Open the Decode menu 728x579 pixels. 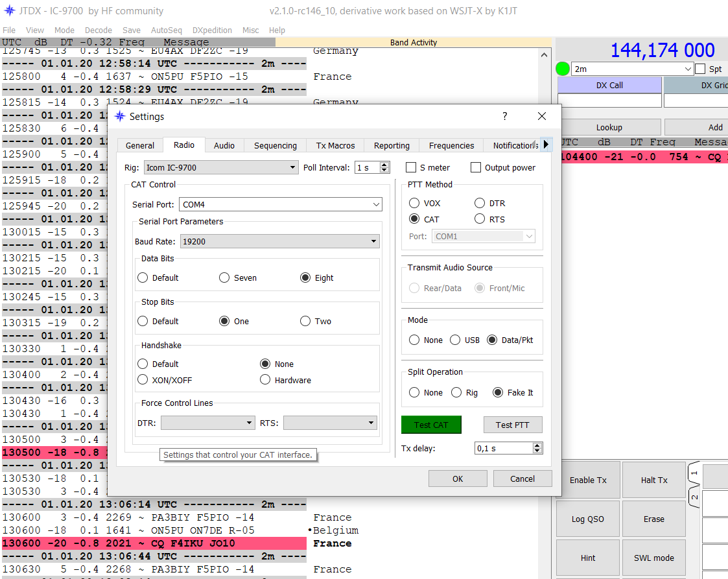coord(99,30)
